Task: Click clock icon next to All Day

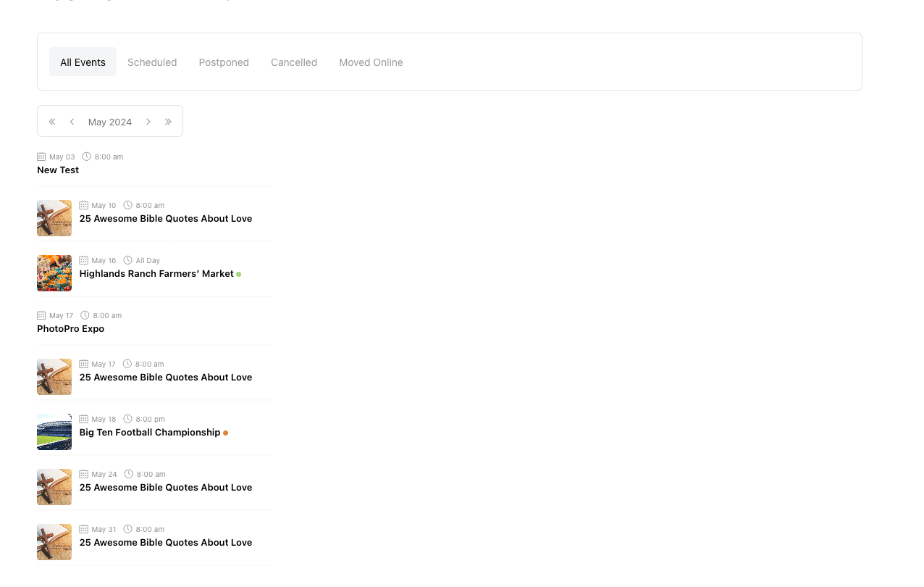Action: (127, 260)
